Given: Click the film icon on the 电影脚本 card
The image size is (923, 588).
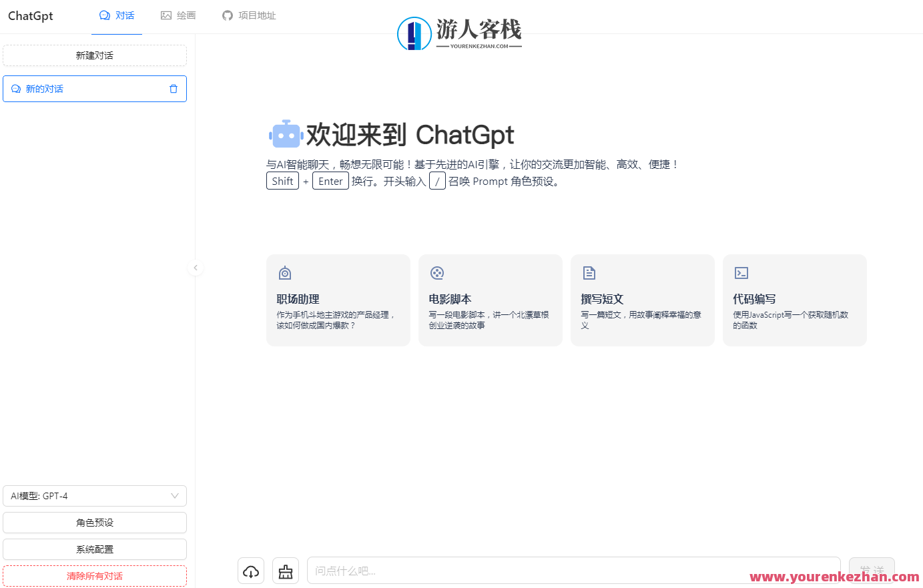Looking at the screenshot, I should 437,272.
